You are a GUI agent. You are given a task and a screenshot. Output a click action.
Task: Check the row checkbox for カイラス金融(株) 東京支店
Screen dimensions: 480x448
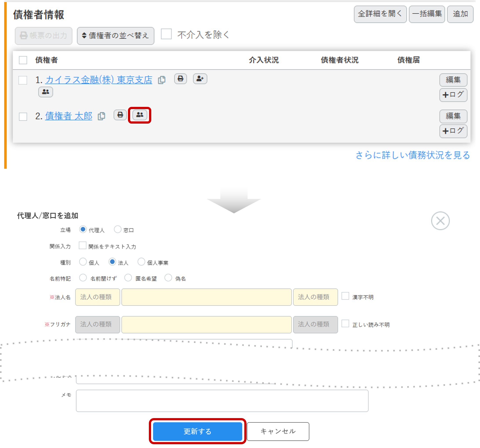point(23,80)
